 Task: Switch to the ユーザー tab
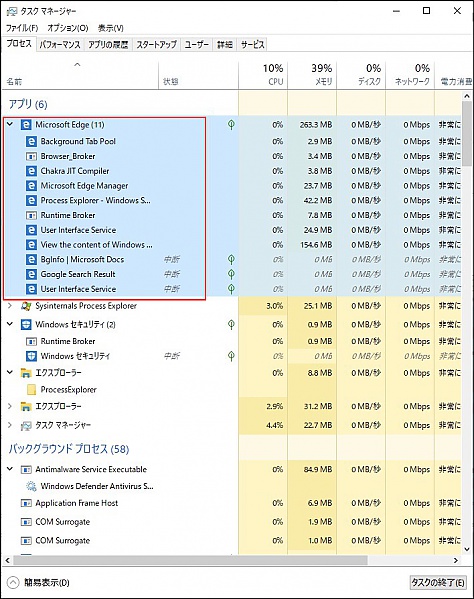coord(197,45)
